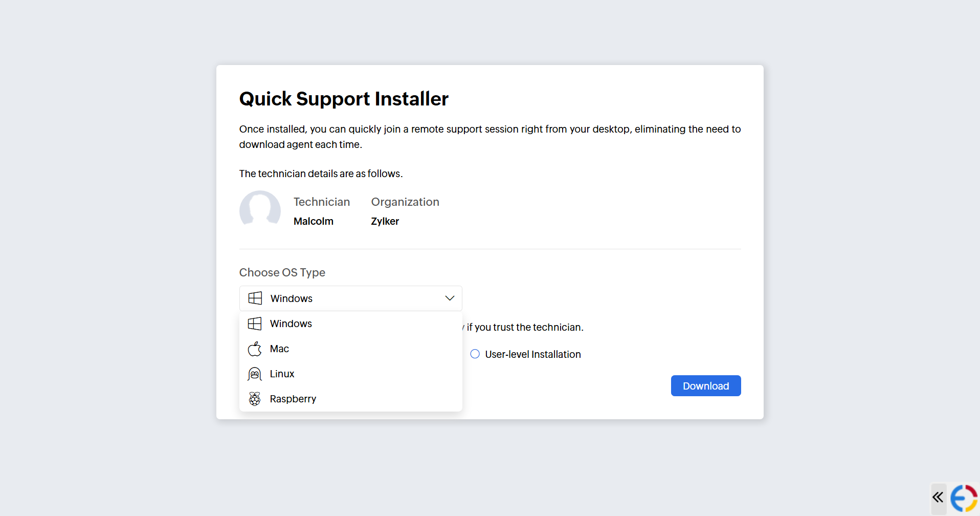
Task: Select User-level Installation radio button
Action: (x=475, y=354)
